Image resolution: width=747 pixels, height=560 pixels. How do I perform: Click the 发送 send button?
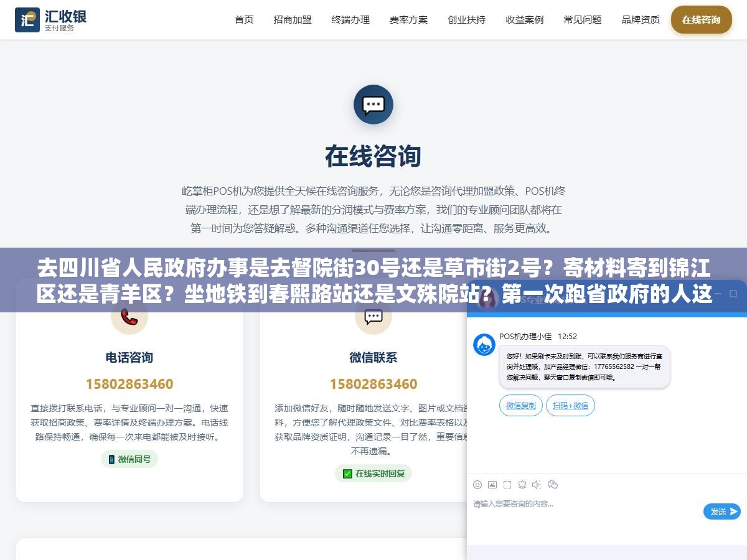(722, 511)
